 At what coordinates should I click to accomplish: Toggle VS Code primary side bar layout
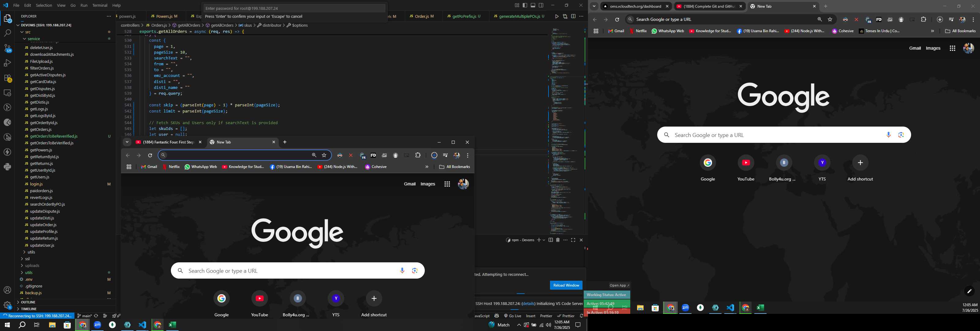[525, 5]
